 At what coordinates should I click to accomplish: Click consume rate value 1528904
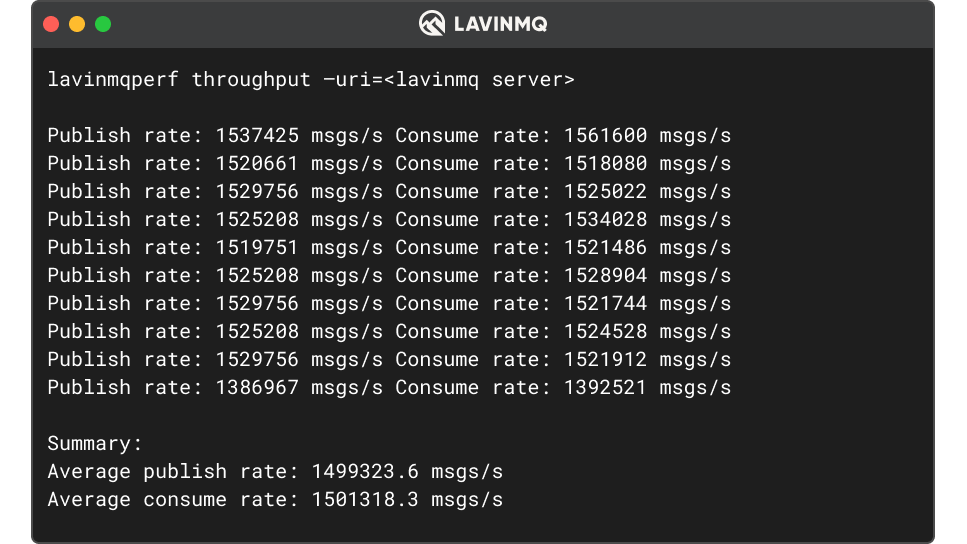(605, 275)
